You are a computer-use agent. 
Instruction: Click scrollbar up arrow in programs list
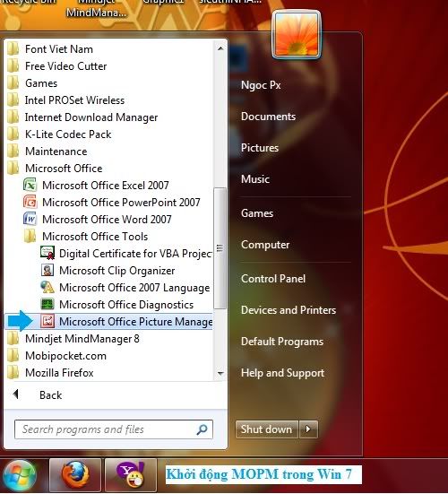click(220, 48)
